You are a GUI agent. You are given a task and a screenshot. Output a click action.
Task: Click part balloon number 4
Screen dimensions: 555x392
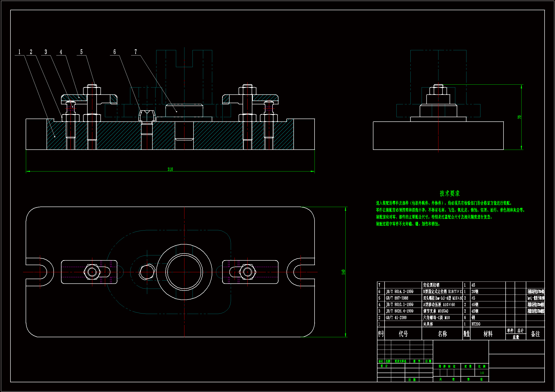[x=61, y=52]
